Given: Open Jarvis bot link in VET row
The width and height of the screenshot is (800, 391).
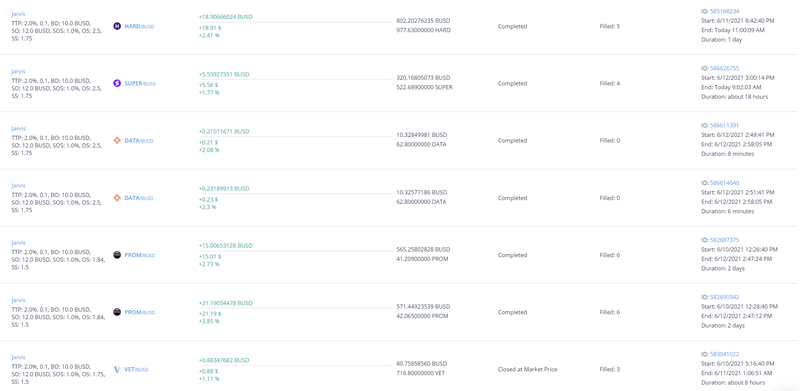Looking at the screenshot, I should pyautogui.click(x=18, y=357).
